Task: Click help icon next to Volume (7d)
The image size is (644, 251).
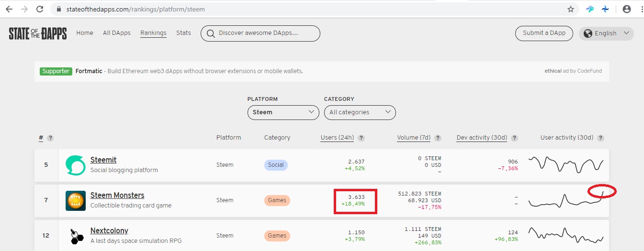Action: pyautogui.click(x=438, y=138)
